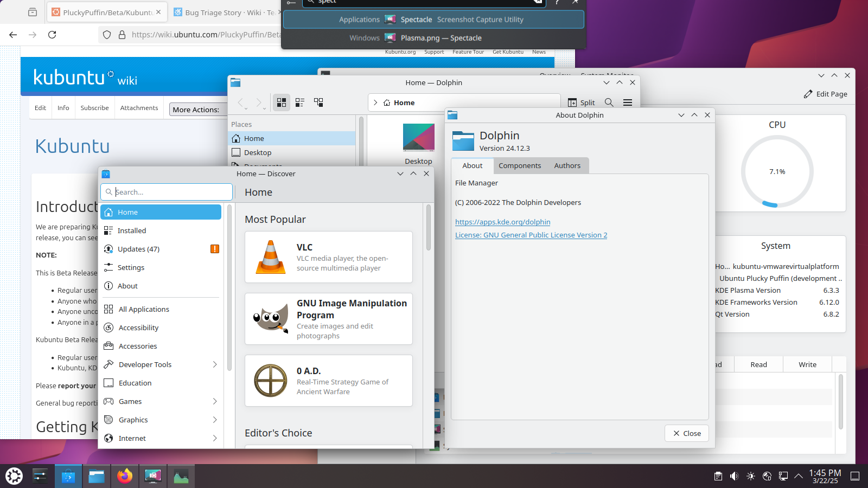
Task: Select the Spectacle application search result
Action: (433, 20)
